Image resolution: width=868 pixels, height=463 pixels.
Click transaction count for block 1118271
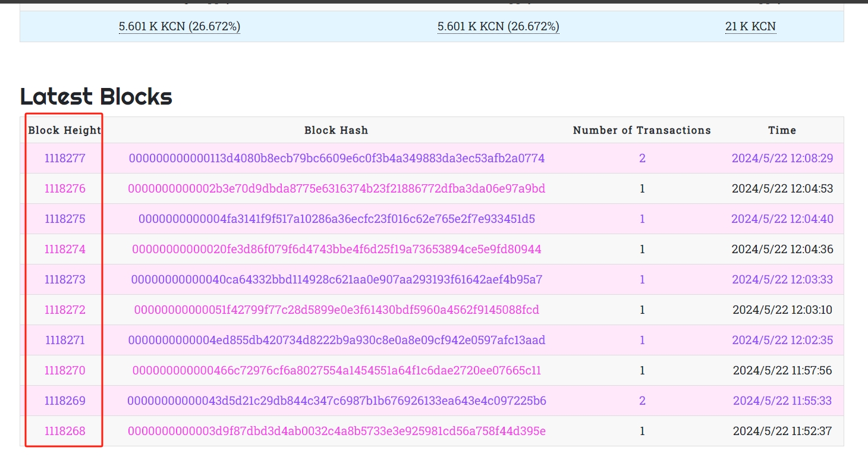click(x=642, y=341)
